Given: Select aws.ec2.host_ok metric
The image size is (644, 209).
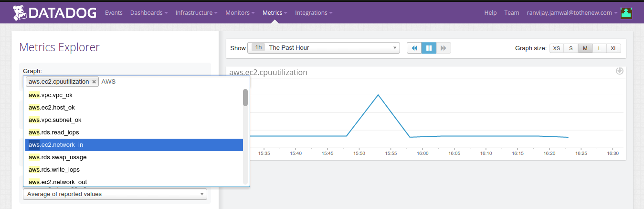Looking at the screenshot, I should pyautogui.click(x=134, y=108).
